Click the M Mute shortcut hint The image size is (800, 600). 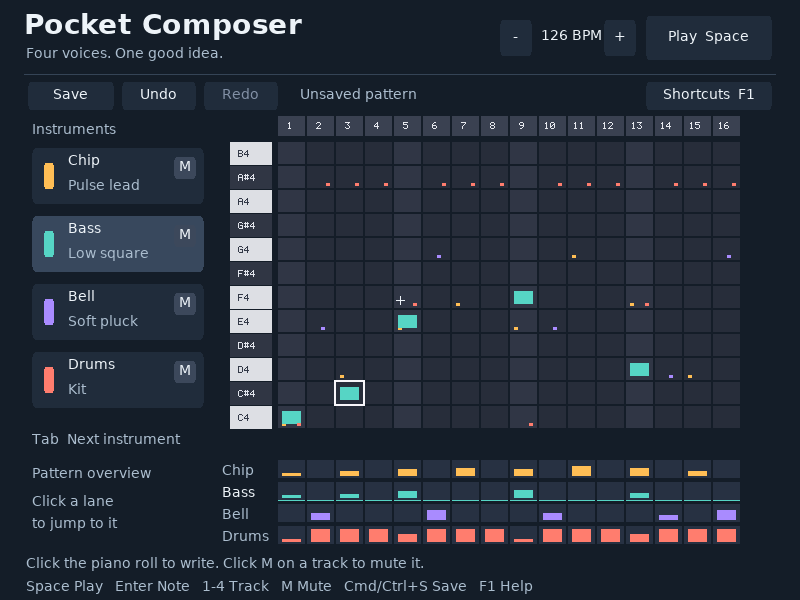(x=306, y=586)
